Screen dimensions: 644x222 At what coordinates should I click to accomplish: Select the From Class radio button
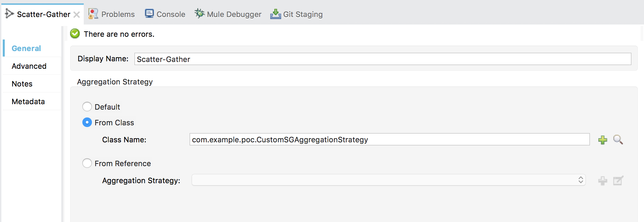[x=87, y=123]
